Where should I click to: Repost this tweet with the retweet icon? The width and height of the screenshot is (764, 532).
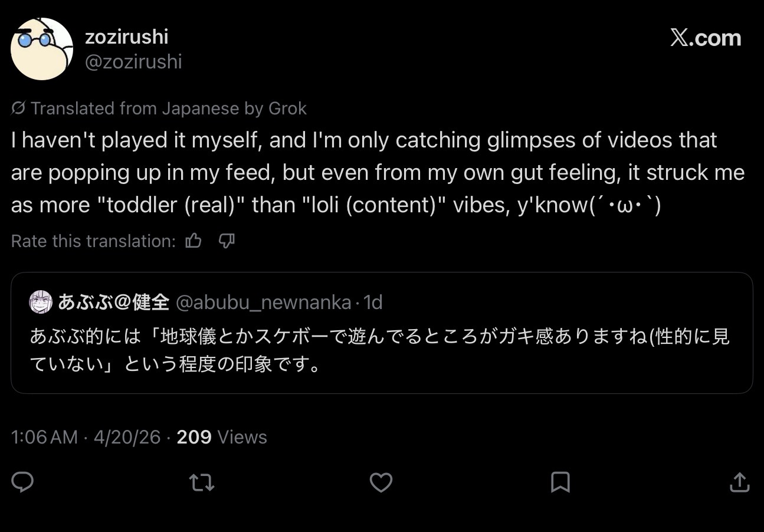pyautogui.click(x=201, y=483)
